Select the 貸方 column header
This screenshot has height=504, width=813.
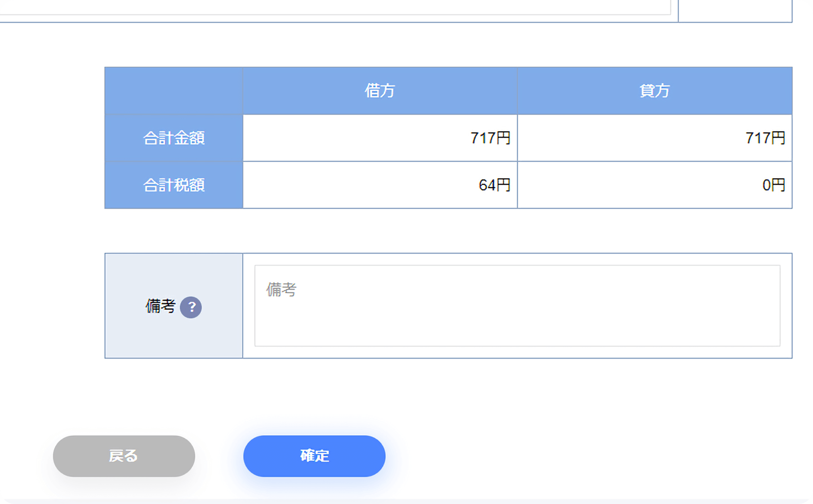tap(654, 91)
